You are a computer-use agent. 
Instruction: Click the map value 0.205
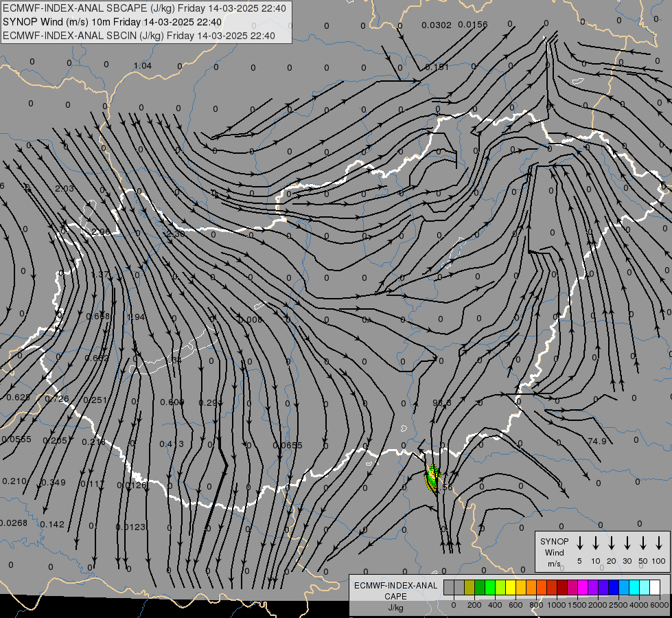point(56,441)
